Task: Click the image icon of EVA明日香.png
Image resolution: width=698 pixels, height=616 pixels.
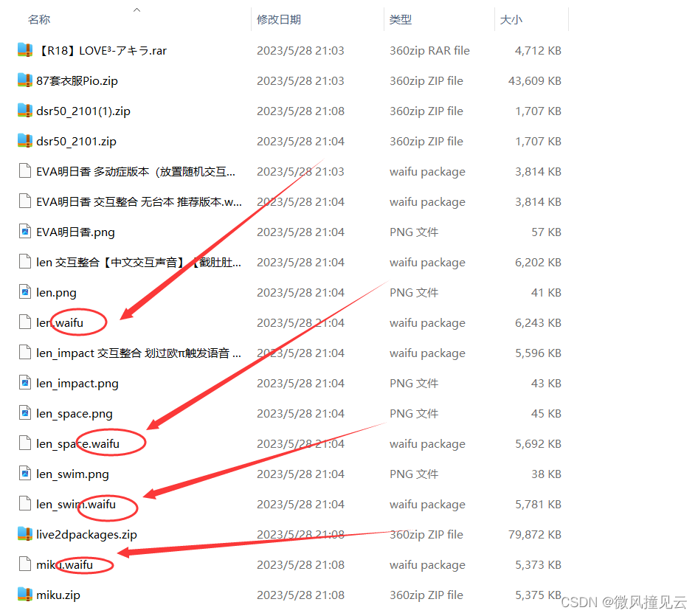Action: pos(25,232)
